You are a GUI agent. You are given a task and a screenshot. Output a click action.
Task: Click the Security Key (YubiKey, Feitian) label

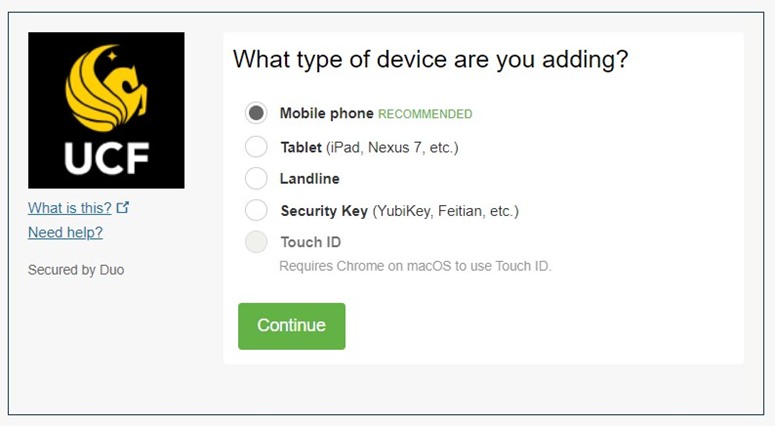(x=400, y=211)
